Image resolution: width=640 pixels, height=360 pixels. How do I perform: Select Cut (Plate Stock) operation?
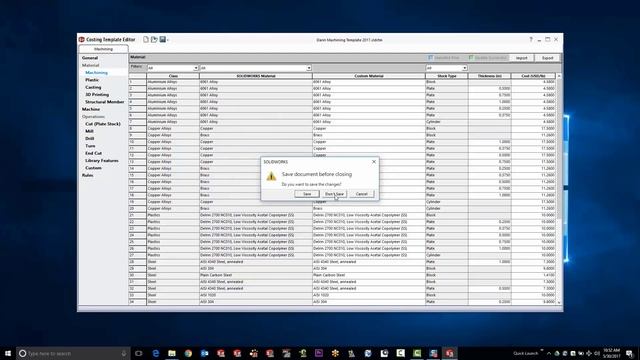[x=103, y=124]
